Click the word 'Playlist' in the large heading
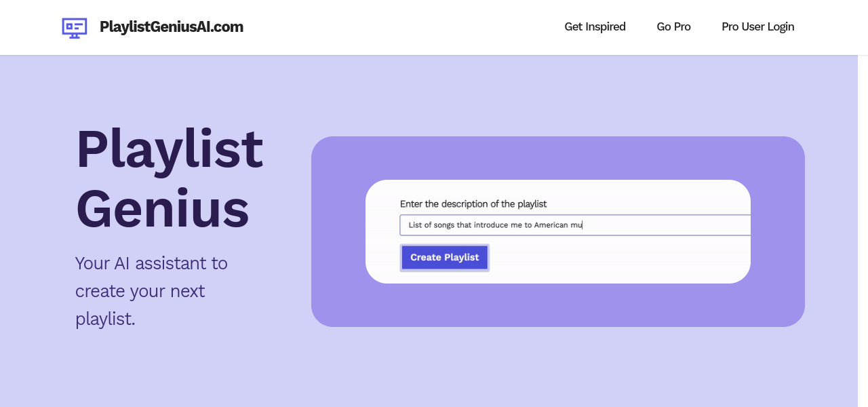 click(170, 149)
